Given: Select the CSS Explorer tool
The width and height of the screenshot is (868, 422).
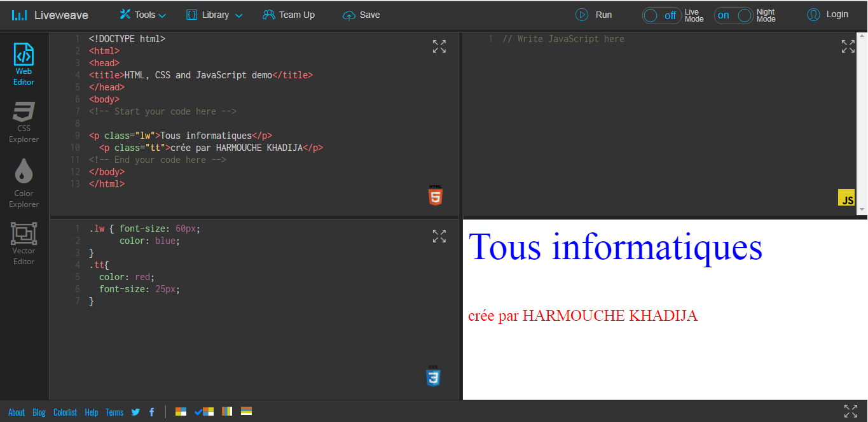Looking at the screenshot, I should tap(24, 121).
